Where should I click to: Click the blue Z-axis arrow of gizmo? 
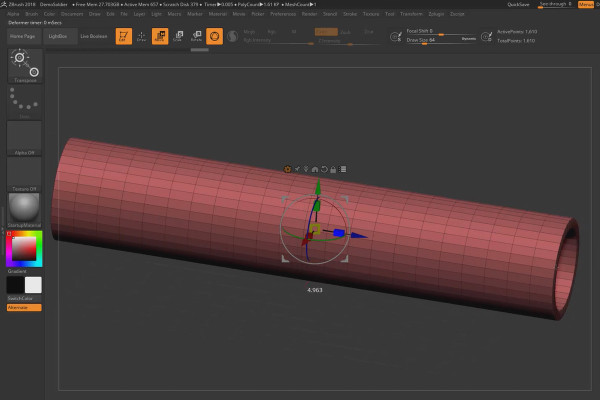coord(359,236)
